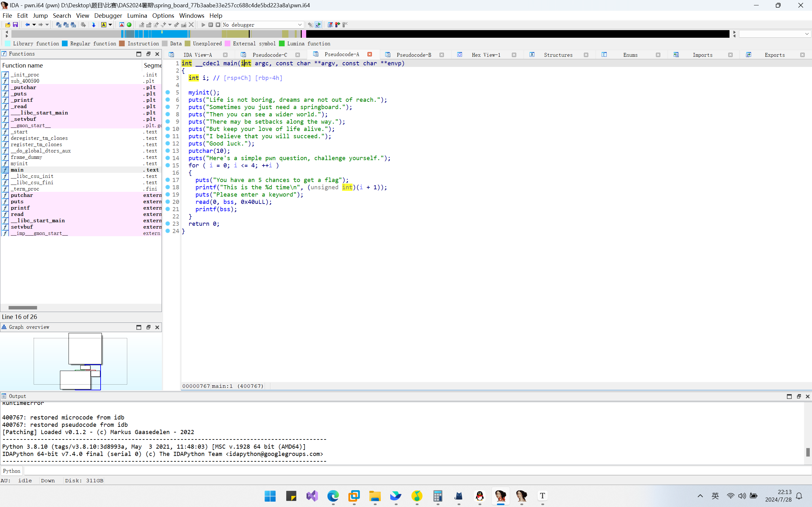Click the Open file folder icon
Screen dimensions: 812x507
pyautogui.click(x=8, y=25)
